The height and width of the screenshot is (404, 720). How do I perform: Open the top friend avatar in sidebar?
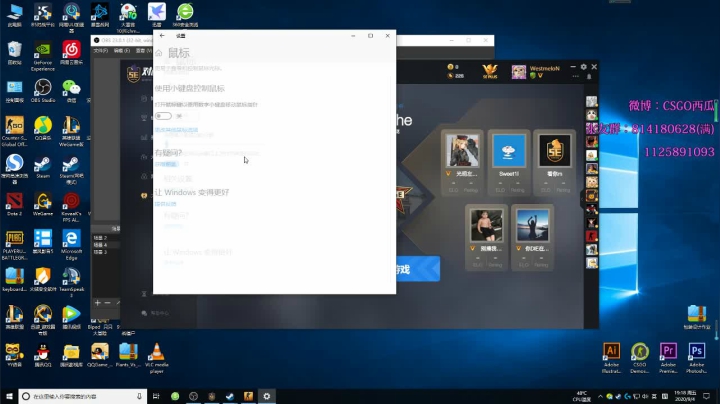(591, 101)
